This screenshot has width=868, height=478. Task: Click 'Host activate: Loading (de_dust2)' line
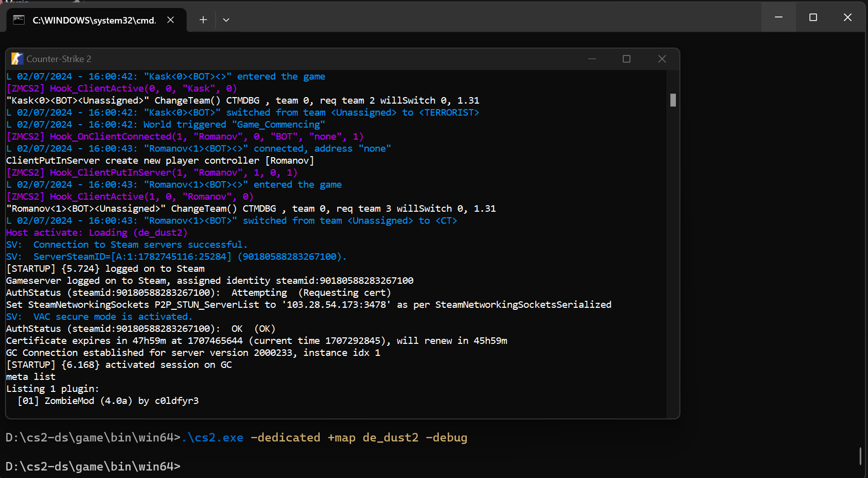(97, 233)
